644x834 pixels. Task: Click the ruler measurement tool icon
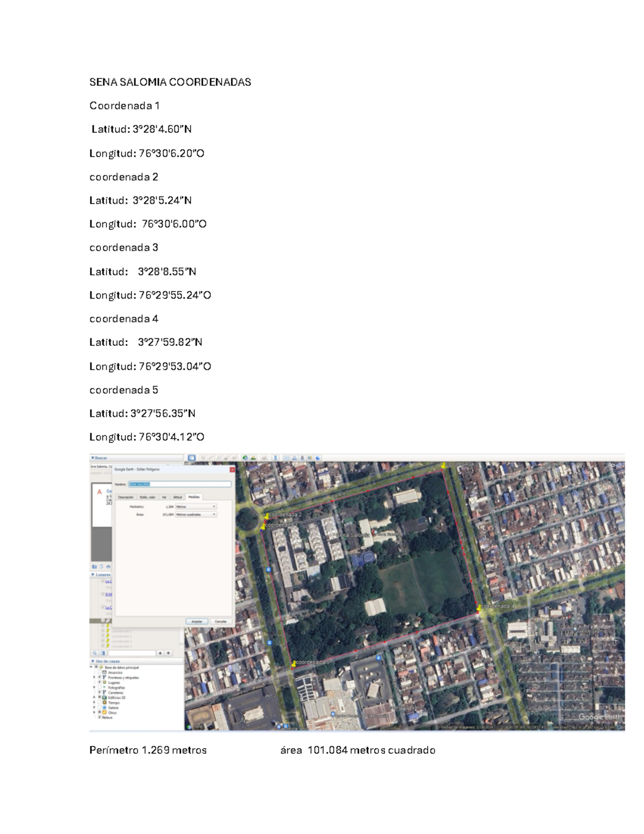click(x=276, y=458)
